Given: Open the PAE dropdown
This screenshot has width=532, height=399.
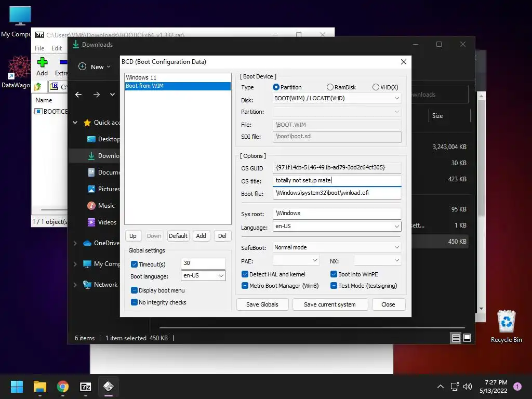Looking at the screenshot, I should coord(296,261).
